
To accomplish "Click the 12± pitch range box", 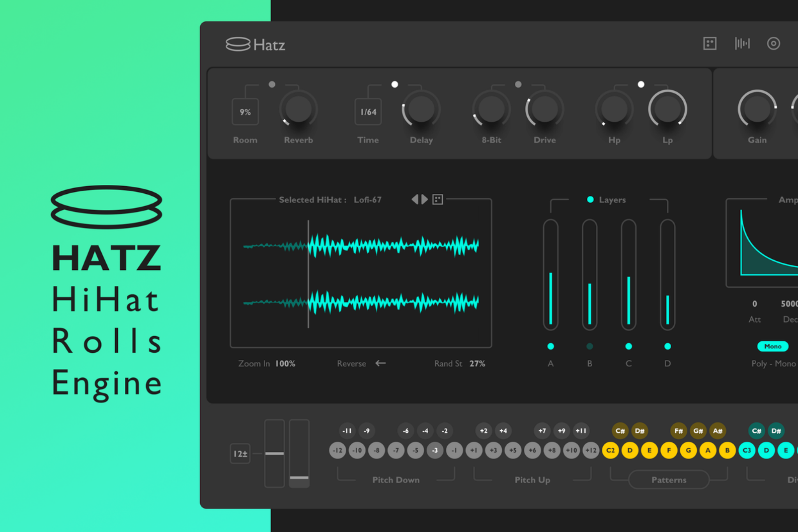I will [240, 454].
